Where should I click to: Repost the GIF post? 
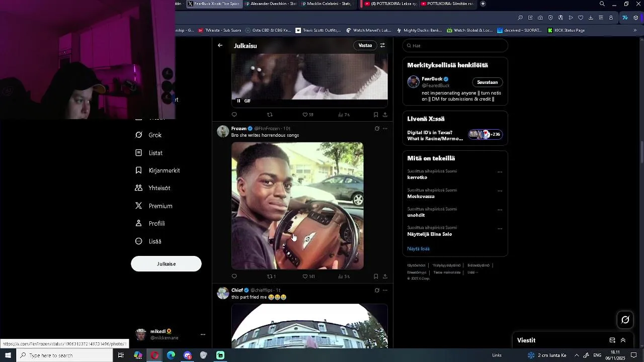[270, 115]
